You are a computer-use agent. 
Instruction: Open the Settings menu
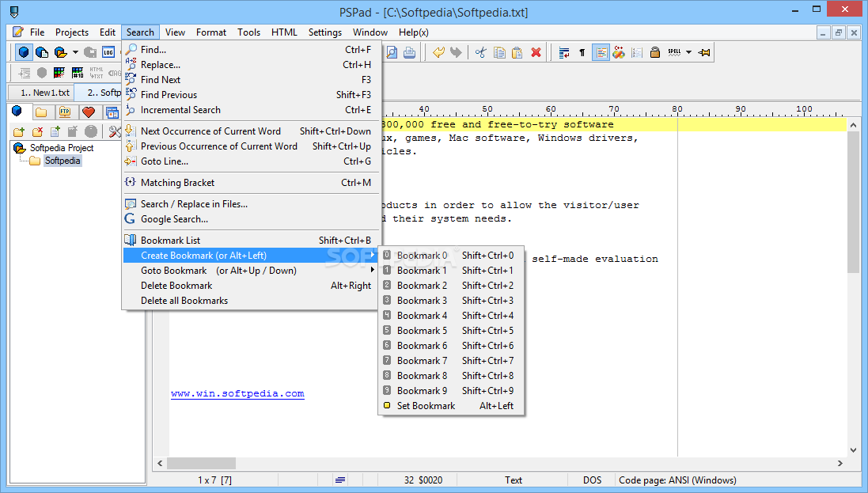click(x=325, y=32)
